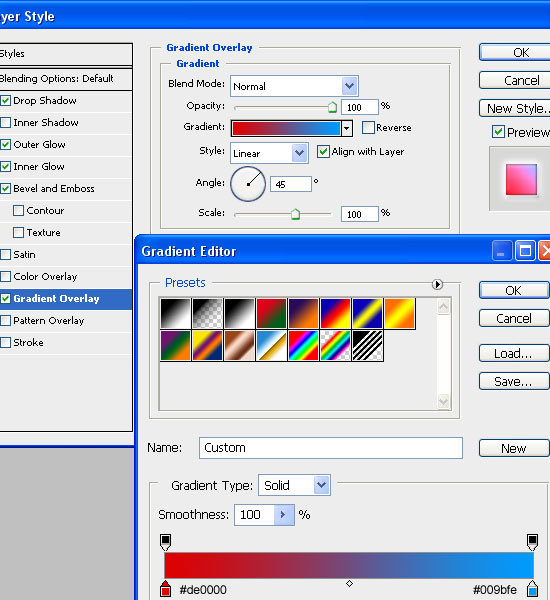Select the blue color stop #009bfe
The height and width of the screenshot is (600, 550).
(532, 589)
